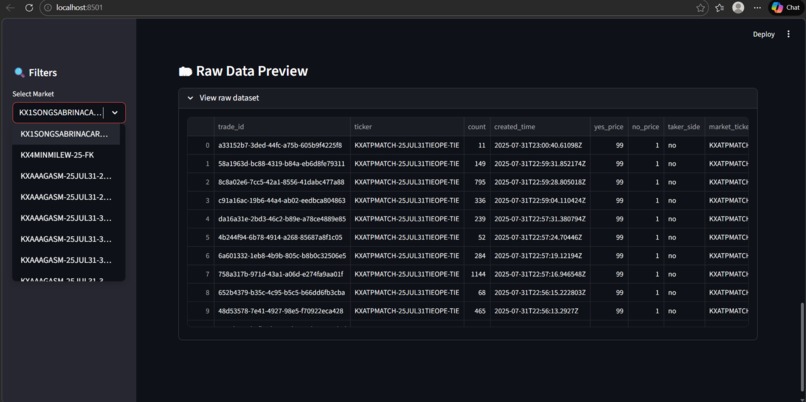Select created_time 2025-07-31T22:59:31.852174Z cell
The height and width of the screenshot is (402, 806).
coord(540,163)
